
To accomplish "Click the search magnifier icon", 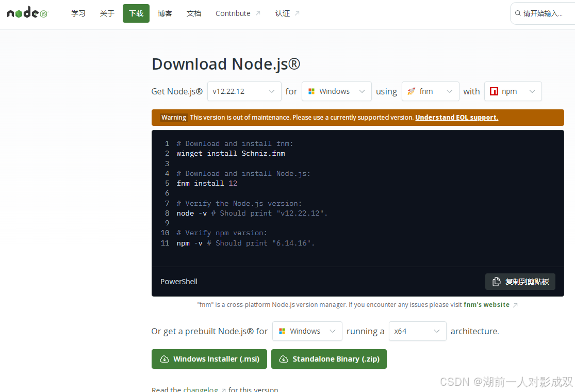I will click(x=518, y=13).
